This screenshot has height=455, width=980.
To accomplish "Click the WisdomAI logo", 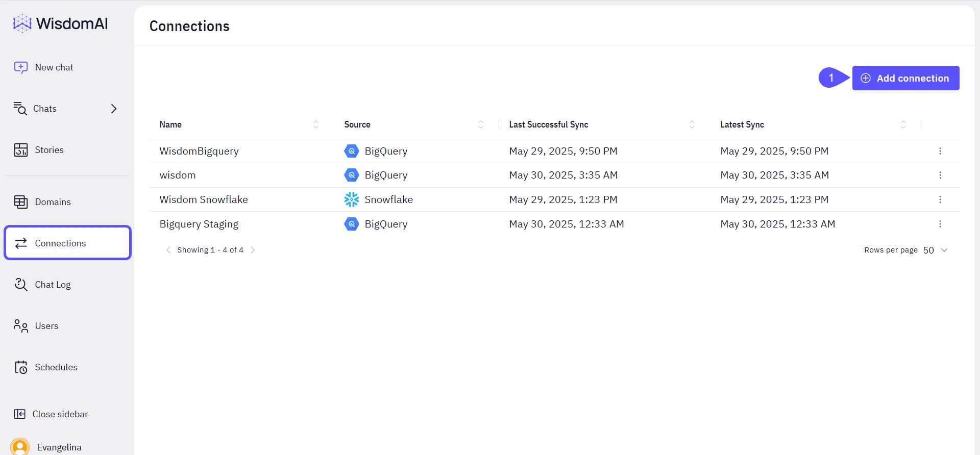I will pyautogui.click(x=60, y=23).
